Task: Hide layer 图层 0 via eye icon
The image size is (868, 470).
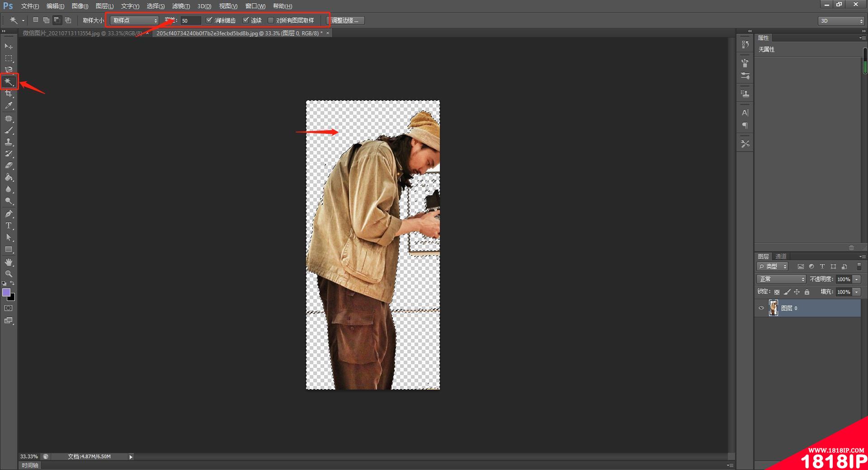Action: [761, 308]
